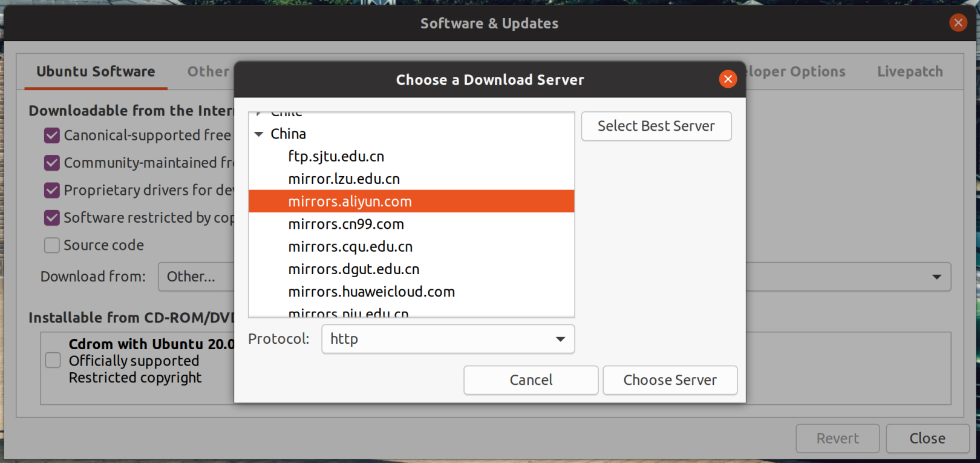This screenshot has height=463, width=980.
Task: Select ftp.sjtu.edu.cn server
Action: [x=411, y=156]
